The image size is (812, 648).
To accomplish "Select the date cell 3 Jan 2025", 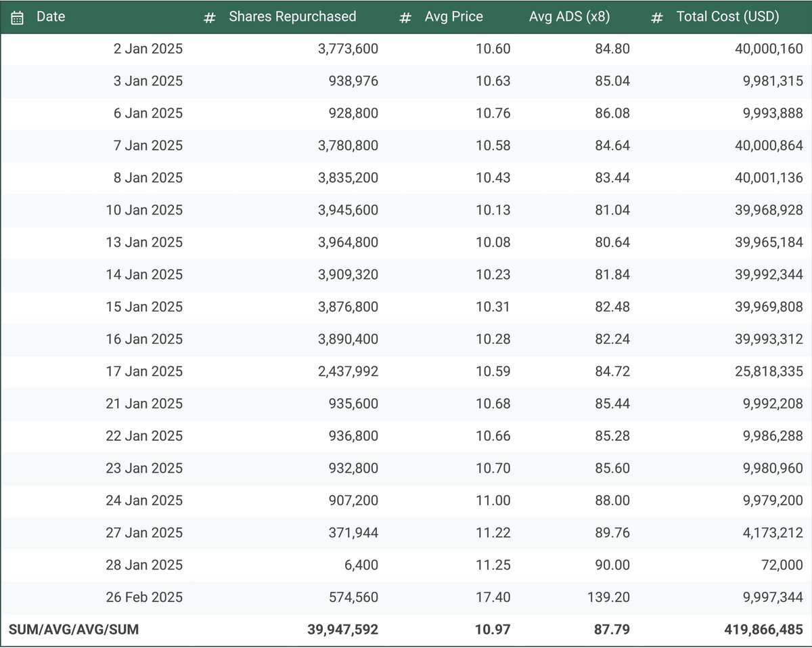I will [x=148, y=81].
